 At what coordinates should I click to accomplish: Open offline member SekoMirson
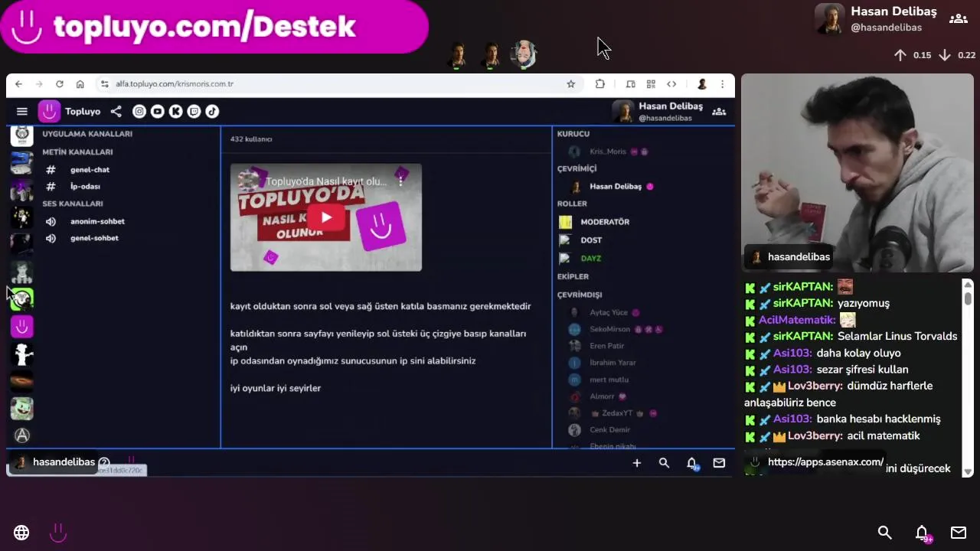click(609, 329)
